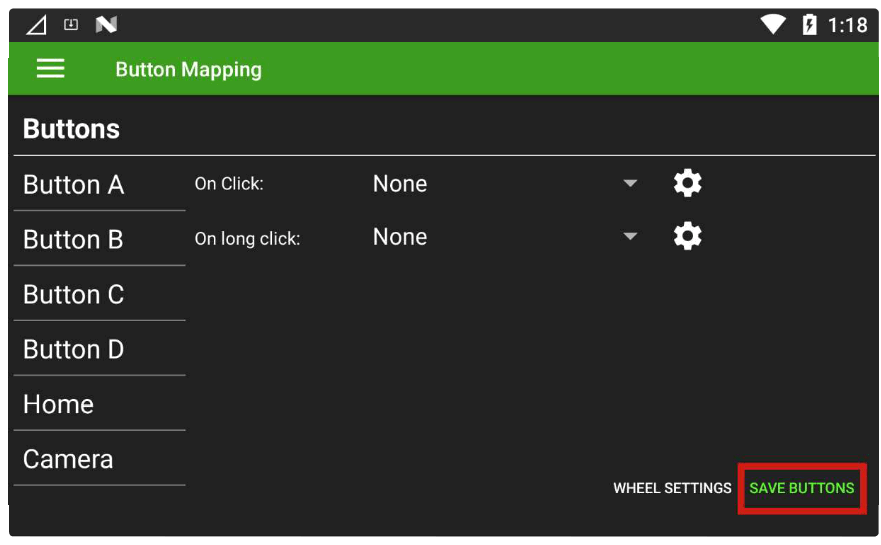Open Wheel Settings
881x545 pixels.
[x=672, y=488]
